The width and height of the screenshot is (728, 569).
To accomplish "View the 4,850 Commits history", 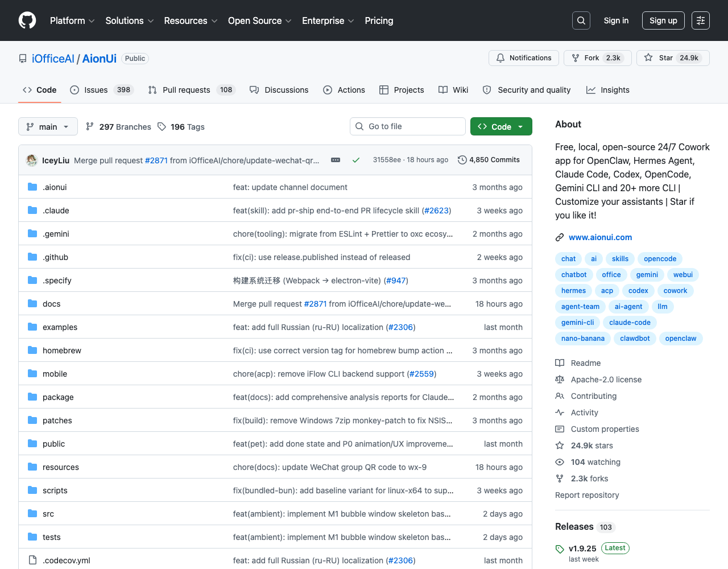I will (x=489, y=160).
